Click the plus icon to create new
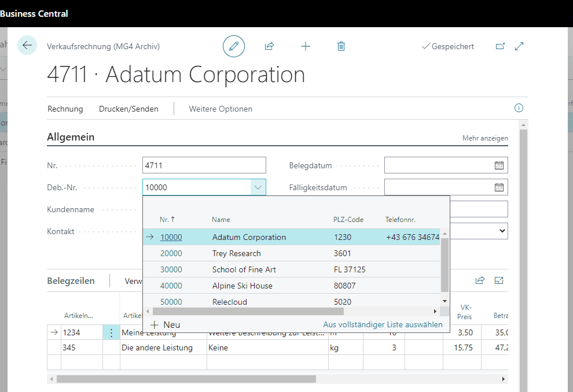The image size is (573, 392). tap(306, 46)
